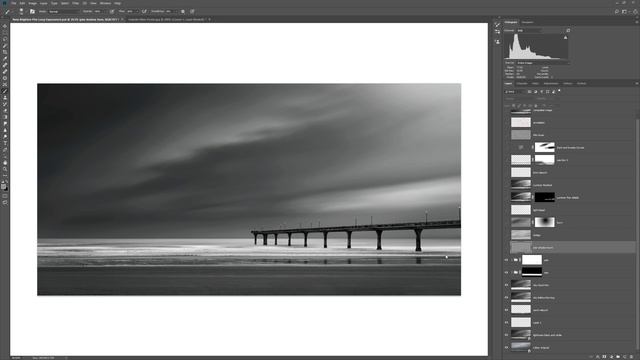Open the File menu

[13, 3]
